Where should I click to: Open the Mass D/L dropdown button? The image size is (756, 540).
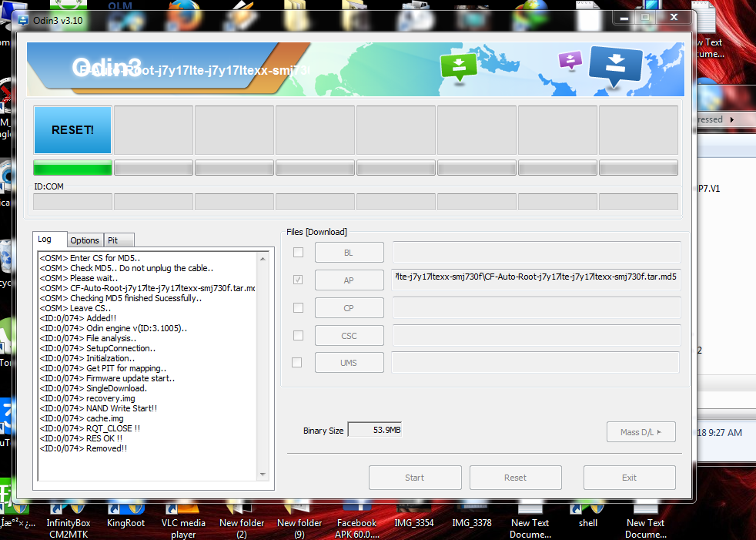tap(641, 432)
